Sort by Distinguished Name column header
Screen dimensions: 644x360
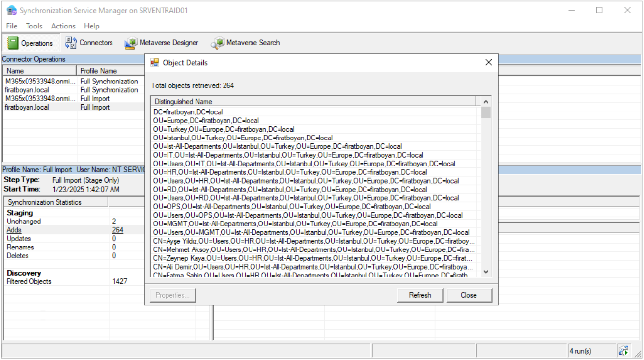point(313,102)
